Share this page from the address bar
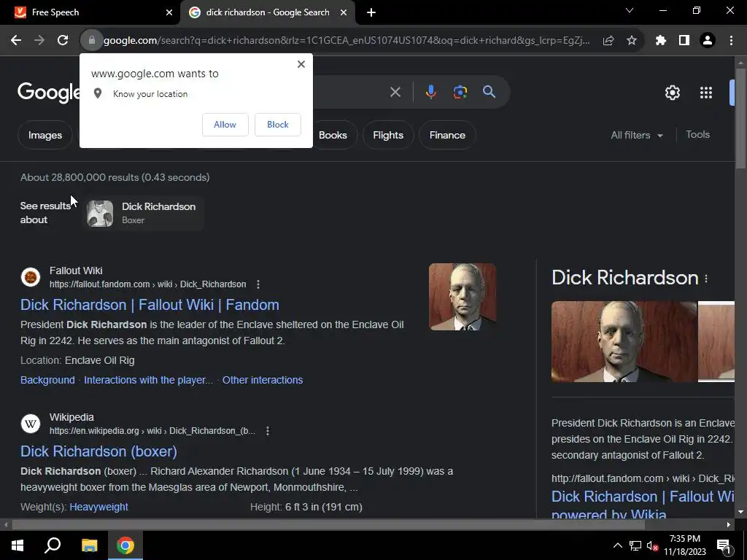 point(608,41)
